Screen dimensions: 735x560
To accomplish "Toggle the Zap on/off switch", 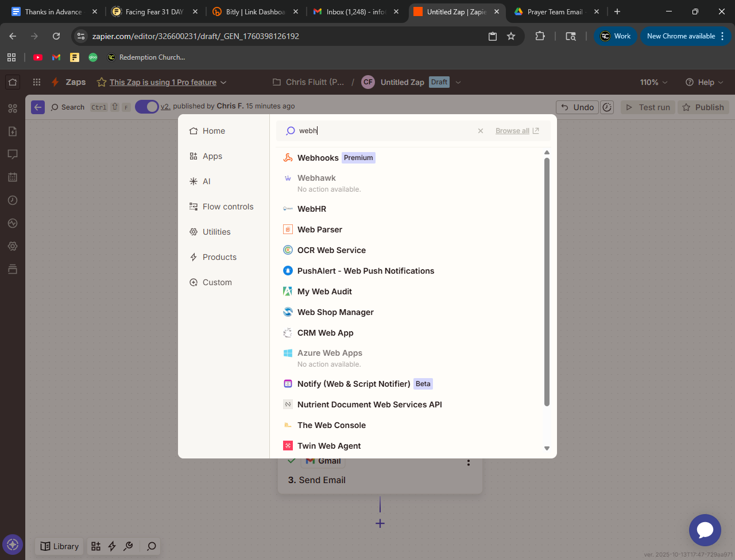I will [147, 107].
